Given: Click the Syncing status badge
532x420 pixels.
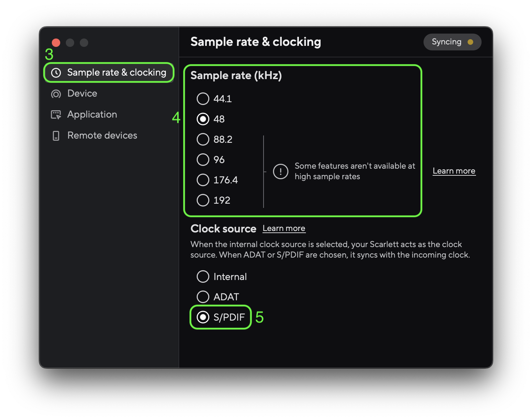Looking at the screenshot, I should (x=452, y=42).
